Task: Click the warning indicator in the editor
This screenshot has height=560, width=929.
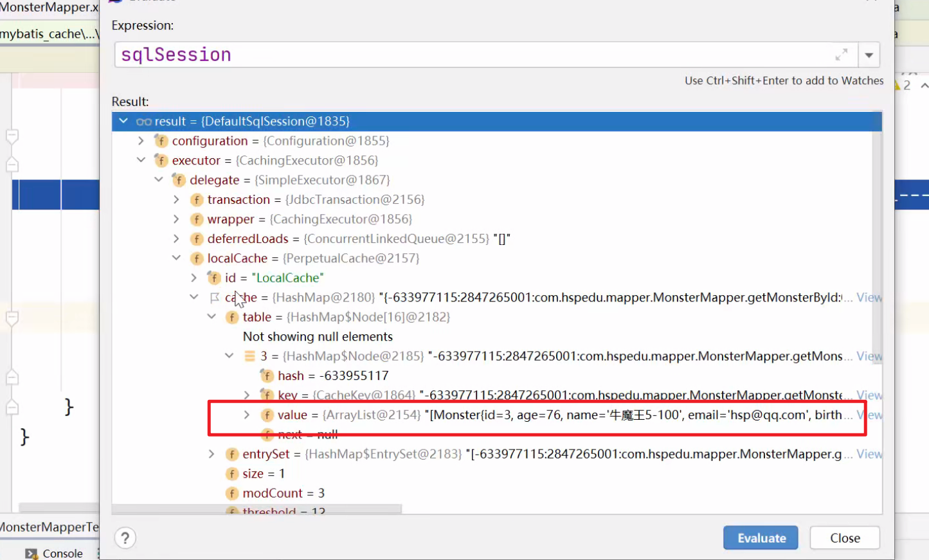Action: click(x=902, y=86)
